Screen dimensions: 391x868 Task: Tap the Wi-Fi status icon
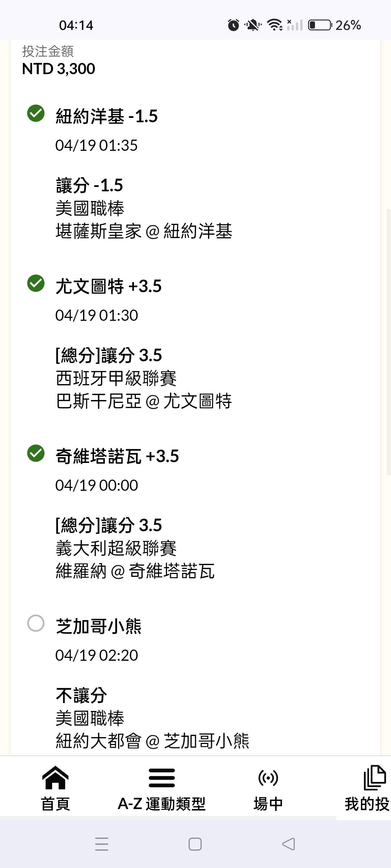[275, 25]
